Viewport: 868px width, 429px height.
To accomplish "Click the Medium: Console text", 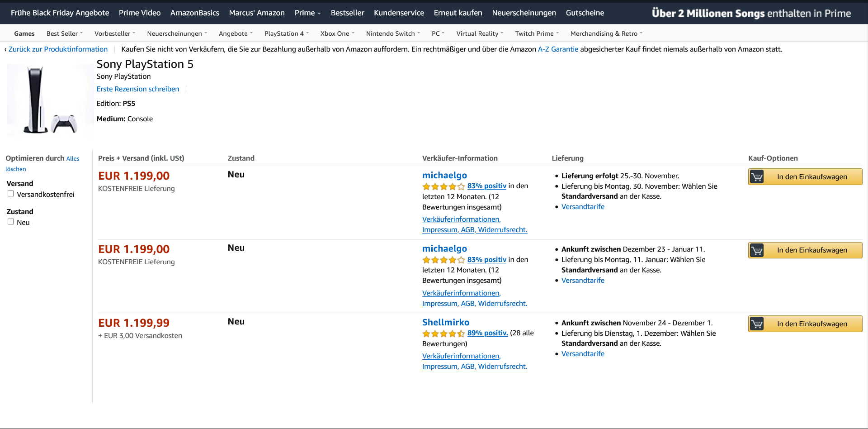I will 125,119.
